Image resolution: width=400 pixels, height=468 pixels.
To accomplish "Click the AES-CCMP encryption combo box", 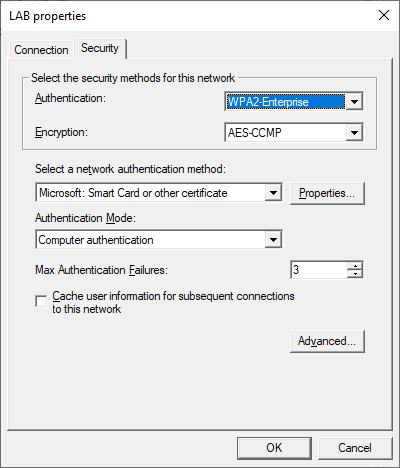I will (x=294, y=133).
